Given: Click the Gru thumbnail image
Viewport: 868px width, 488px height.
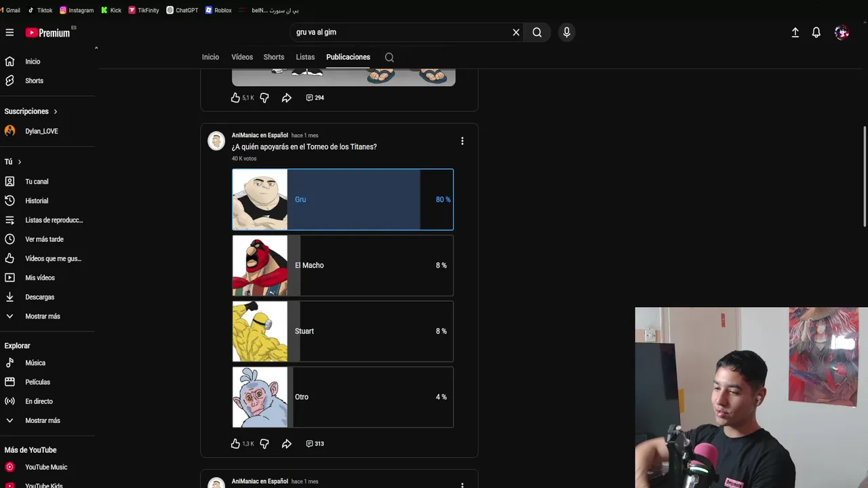Looking at the screenshot, I should [260, 199].
